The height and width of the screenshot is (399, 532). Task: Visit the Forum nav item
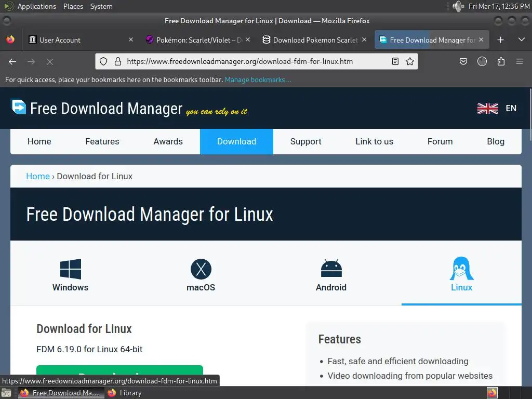[440, 141]
